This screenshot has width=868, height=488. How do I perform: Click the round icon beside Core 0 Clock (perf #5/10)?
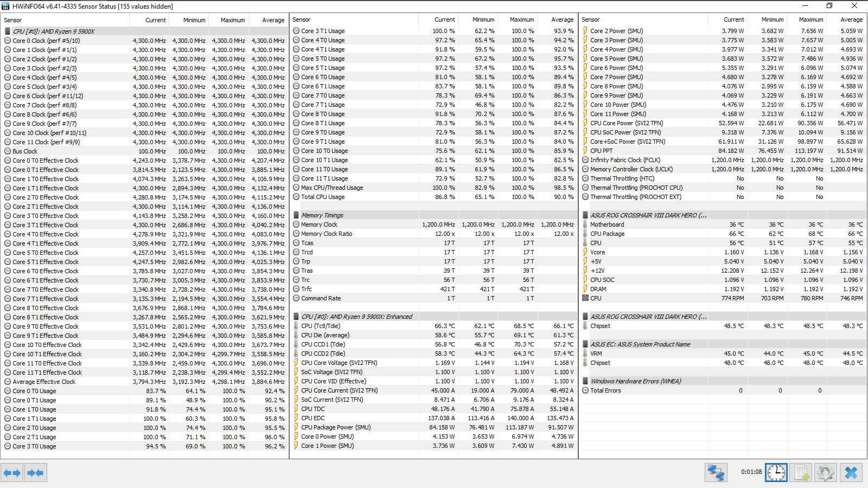pyautogui.click(x=8, y=41)
